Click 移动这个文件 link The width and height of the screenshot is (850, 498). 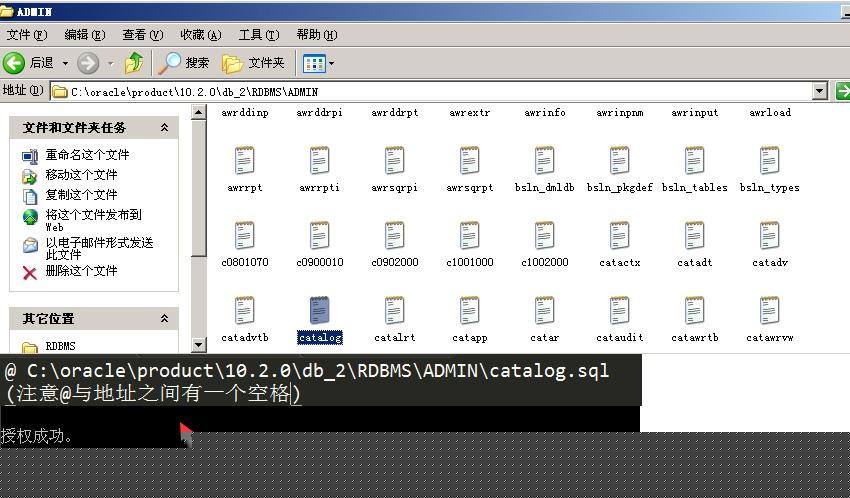(x=81, y=175)
